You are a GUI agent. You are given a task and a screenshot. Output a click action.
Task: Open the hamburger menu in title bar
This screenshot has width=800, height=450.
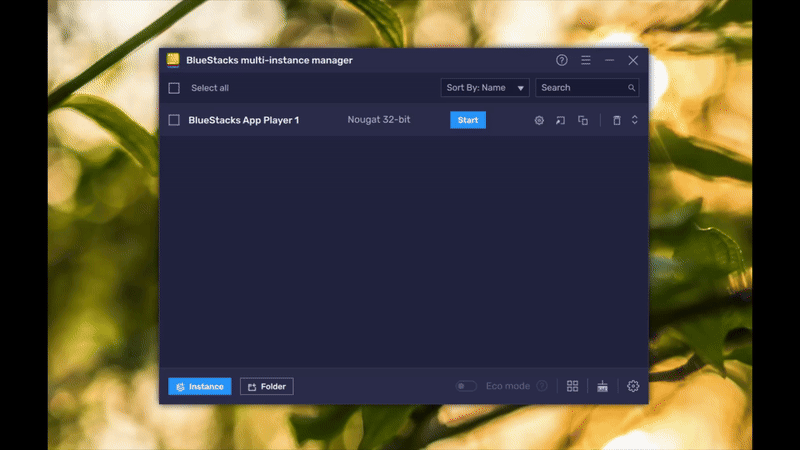tap(586, 60)
